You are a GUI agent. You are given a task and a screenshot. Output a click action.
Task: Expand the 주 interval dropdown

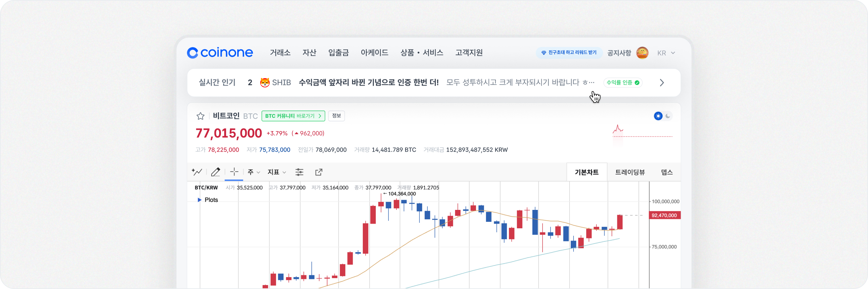[254, 172]
